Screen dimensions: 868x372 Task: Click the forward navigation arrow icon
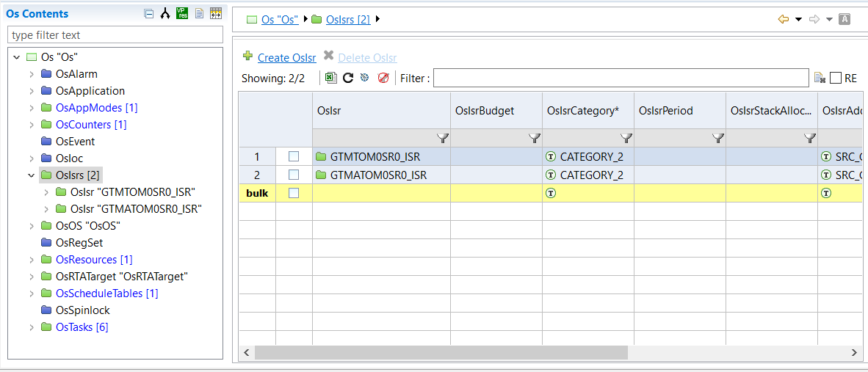click(814, 19)
